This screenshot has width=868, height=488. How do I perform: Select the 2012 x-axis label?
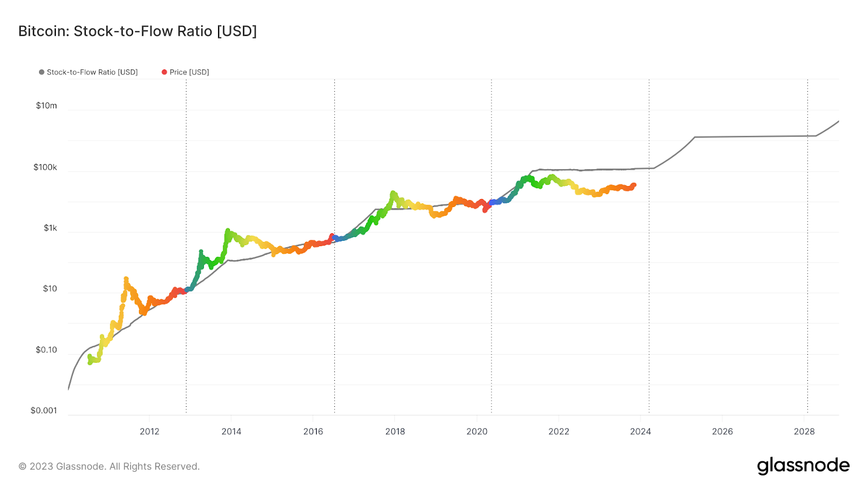(150, 432)
